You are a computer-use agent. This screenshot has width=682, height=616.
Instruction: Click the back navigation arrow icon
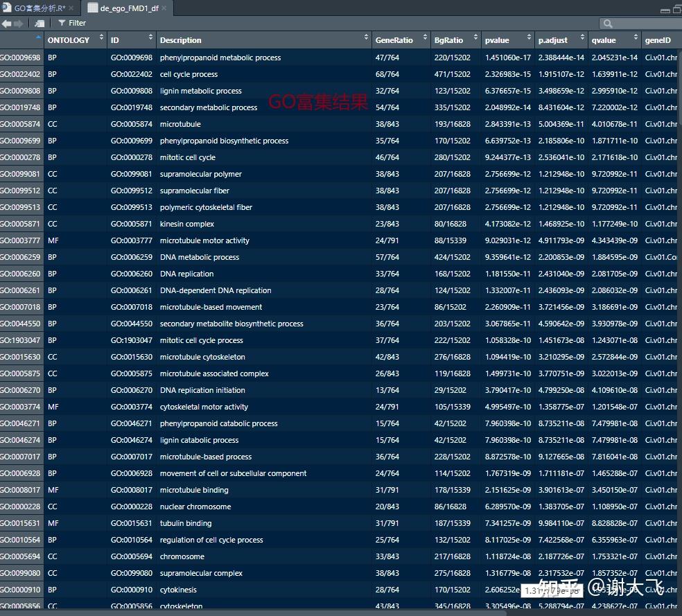click(x=6, y=24)
